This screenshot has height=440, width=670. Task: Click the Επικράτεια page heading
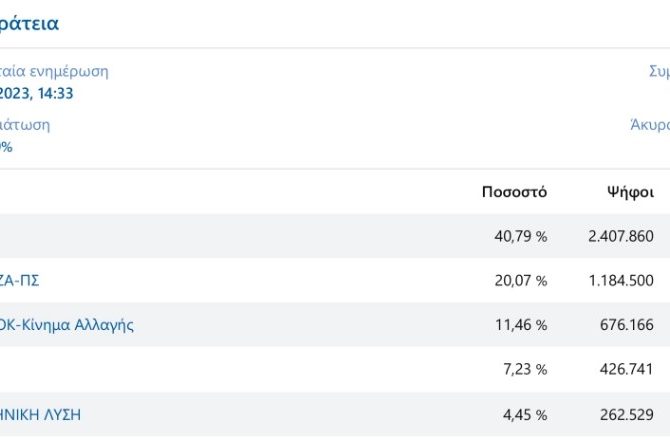(29, 23)
